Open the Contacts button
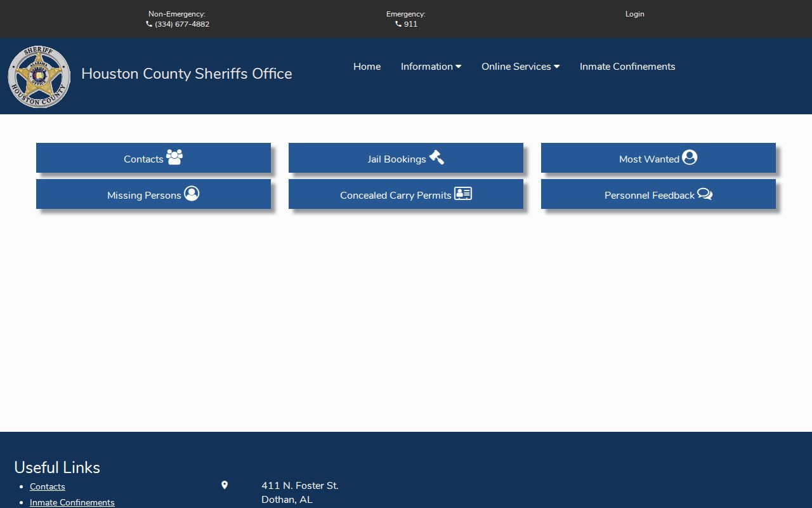This screenshot has width=812, height=508. (x=154, y=157)
